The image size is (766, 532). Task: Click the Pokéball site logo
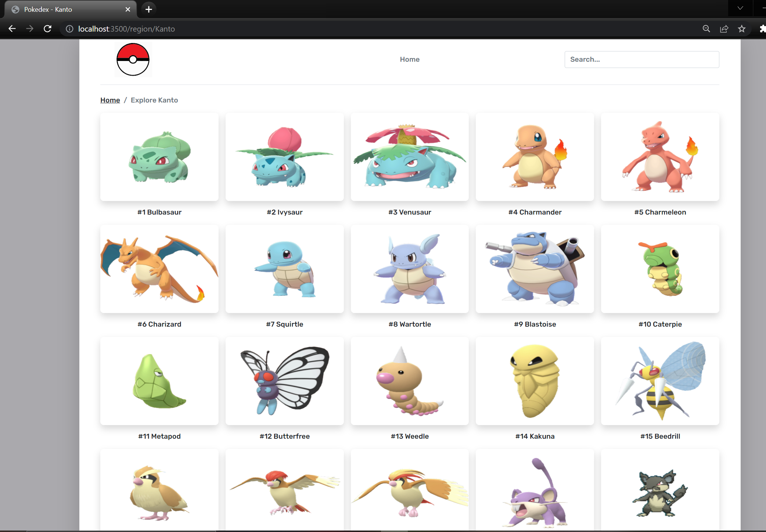[133, 59]
